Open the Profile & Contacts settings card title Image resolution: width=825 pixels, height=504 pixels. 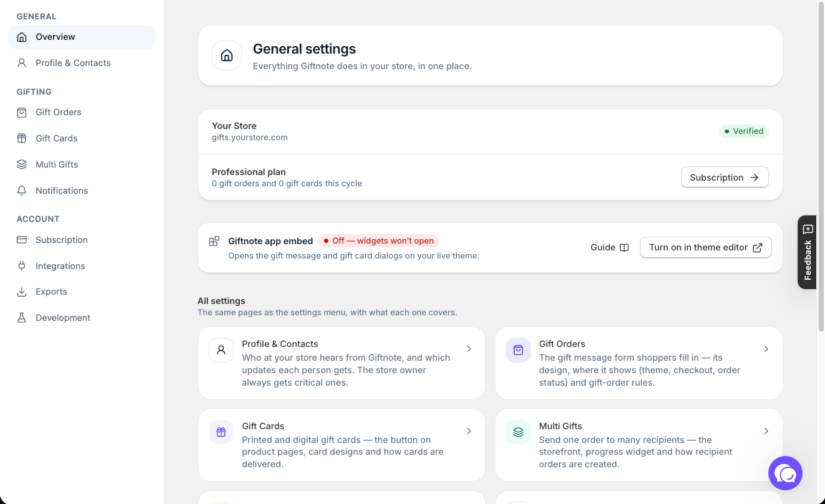coord(280,344)
